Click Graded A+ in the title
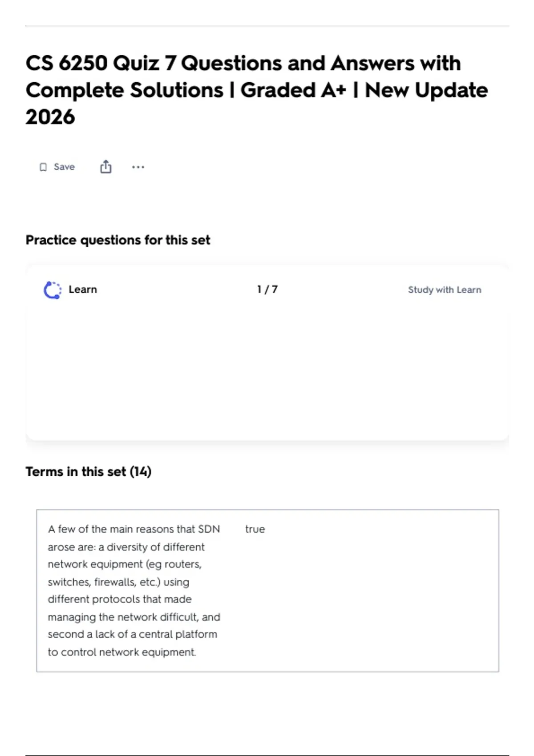 click(293, 90)
